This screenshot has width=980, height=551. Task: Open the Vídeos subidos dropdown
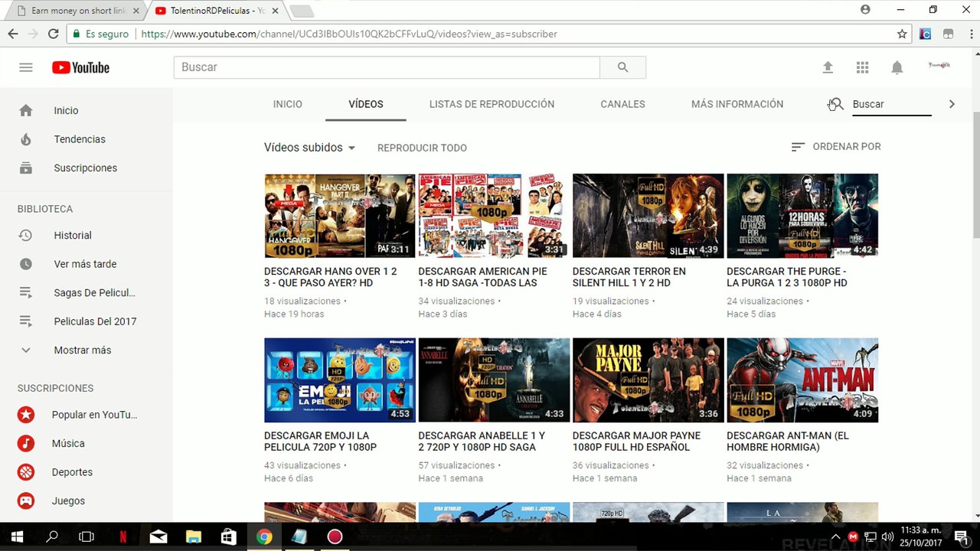[310, 148]
